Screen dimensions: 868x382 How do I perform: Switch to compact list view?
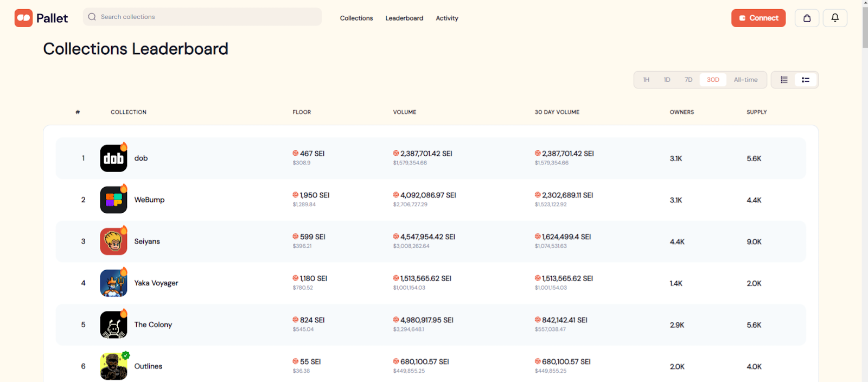[784, 80]
